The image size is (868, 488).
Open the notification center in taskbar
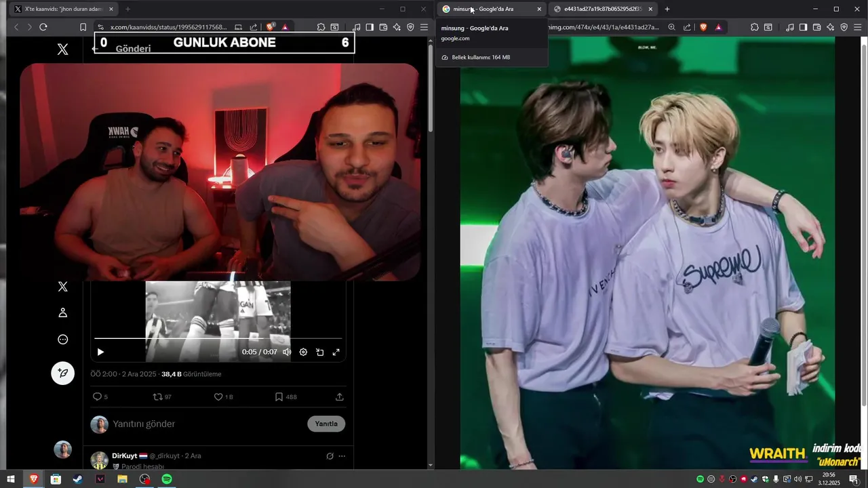[x=854, y=479]
